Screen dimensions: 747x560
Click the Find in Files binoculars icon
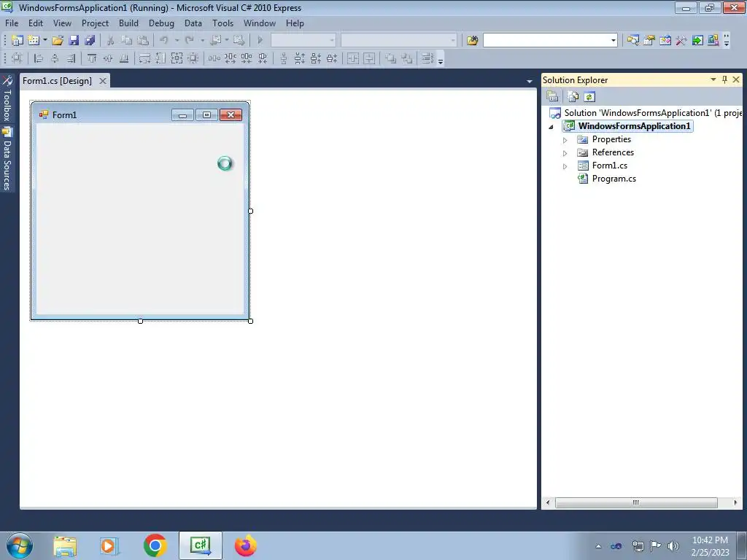click(x=472, y=41)
